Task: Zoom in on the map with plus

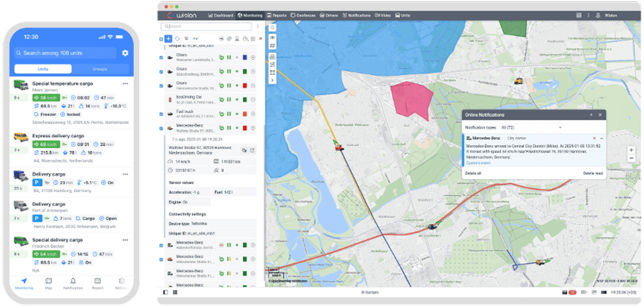Action: click(x=631, y=150)
